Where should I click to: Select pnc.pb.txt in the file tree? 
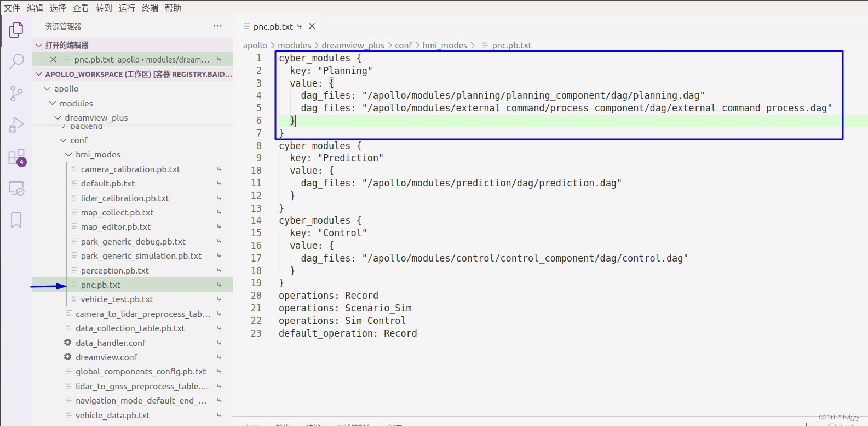pos(101,285)
